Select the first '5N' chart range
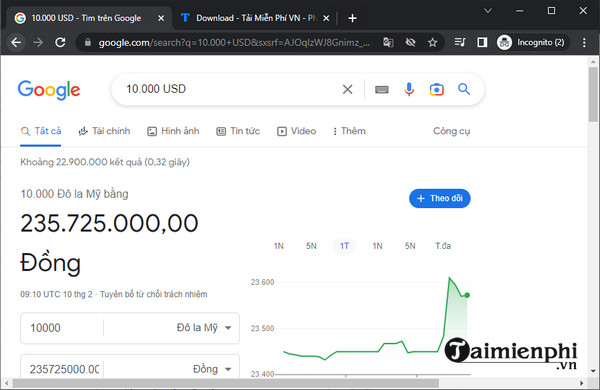600x390 pixels. (311, 246)
